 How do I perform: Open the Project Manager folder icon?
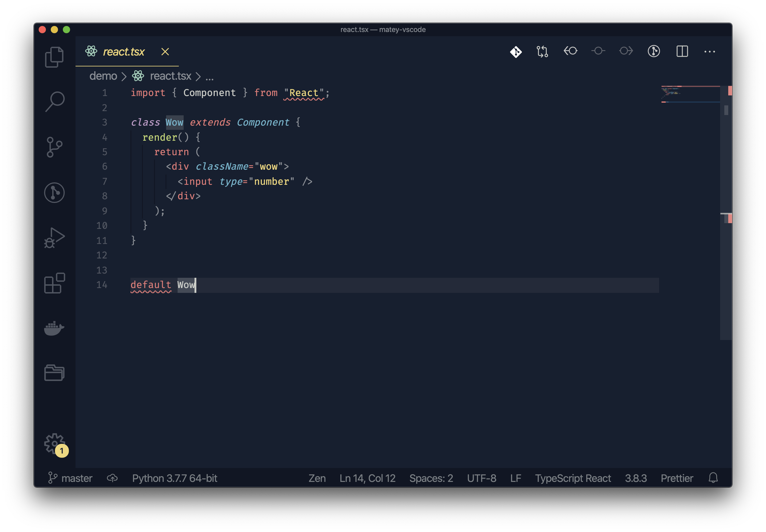coord(54,373)
